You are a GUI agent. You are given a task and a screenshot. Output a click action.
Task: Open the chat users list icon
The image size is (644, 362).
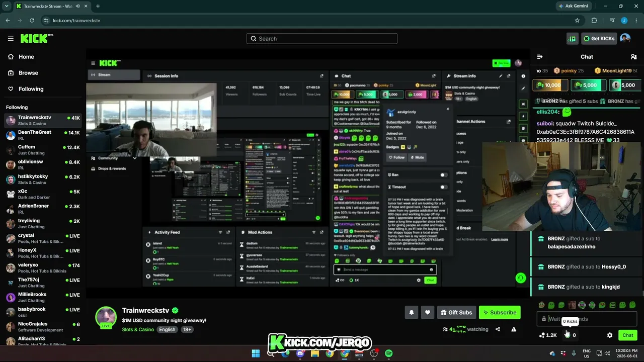633,57
